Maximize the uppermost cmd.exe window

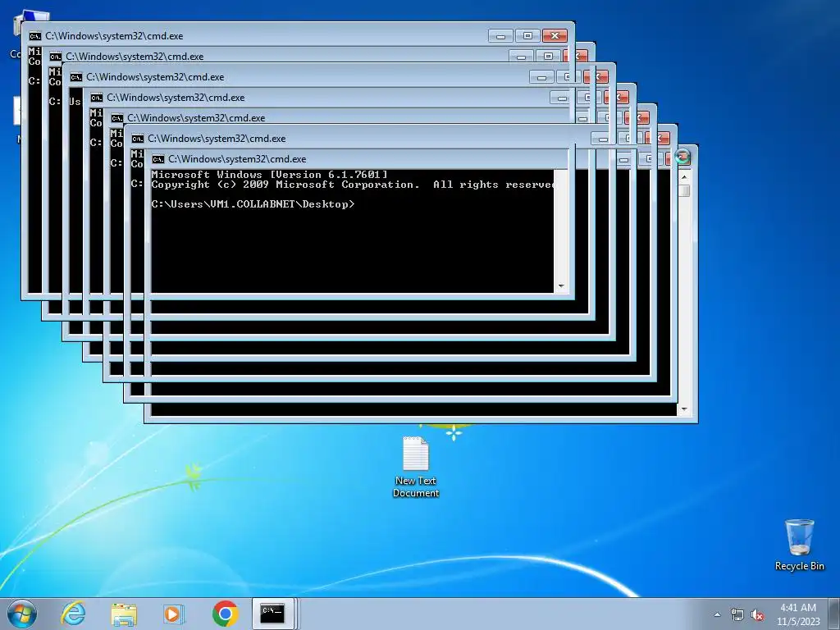coord(527,36)
